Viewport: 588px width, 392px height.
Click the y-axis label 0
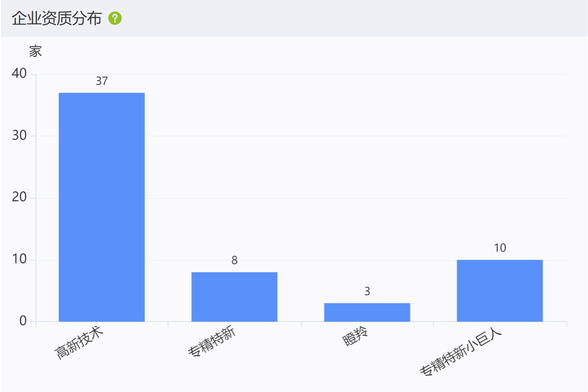click(23, 321)
